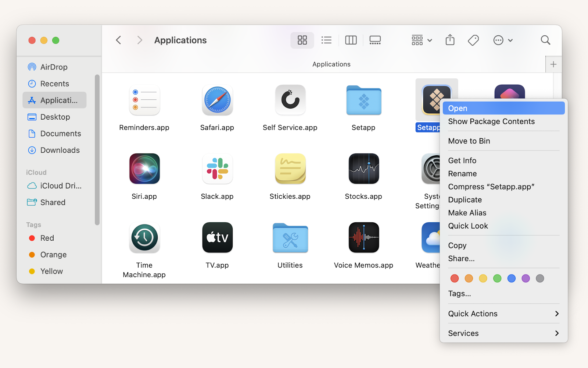Open Downloads in sidebar
This screenshot has height=368, width=588.
pyautogui.click(x=54, y=150)
